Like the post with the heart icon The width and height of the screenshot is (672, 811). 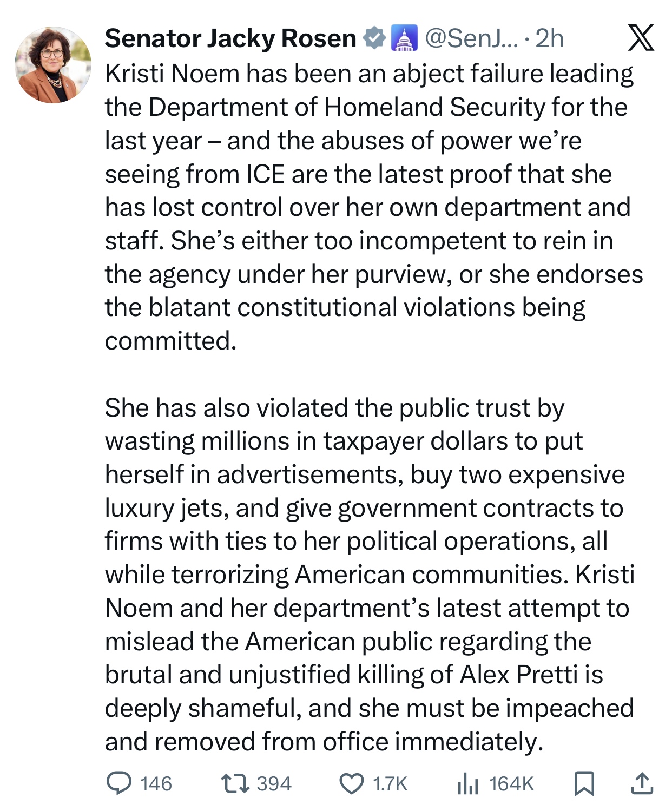[x=352, y=783]
